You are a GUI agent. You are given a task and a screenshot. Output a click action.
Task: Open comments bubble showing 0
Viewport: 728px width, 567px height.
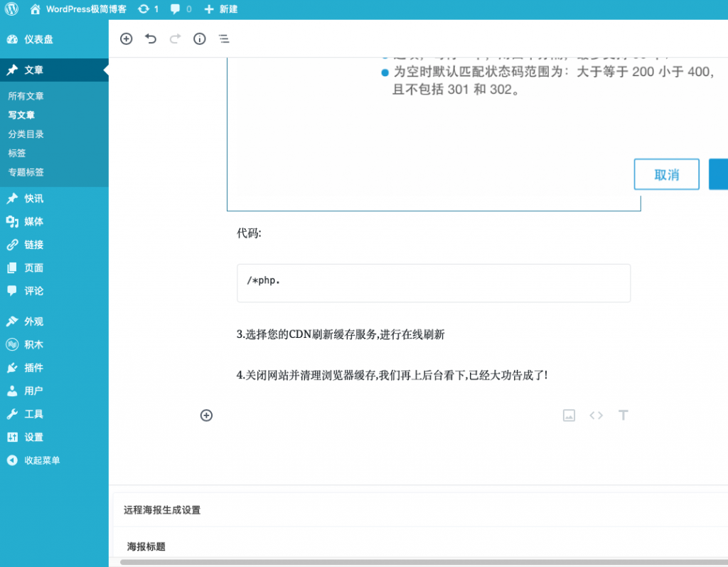pyautogui.click(x=181, y=9)
